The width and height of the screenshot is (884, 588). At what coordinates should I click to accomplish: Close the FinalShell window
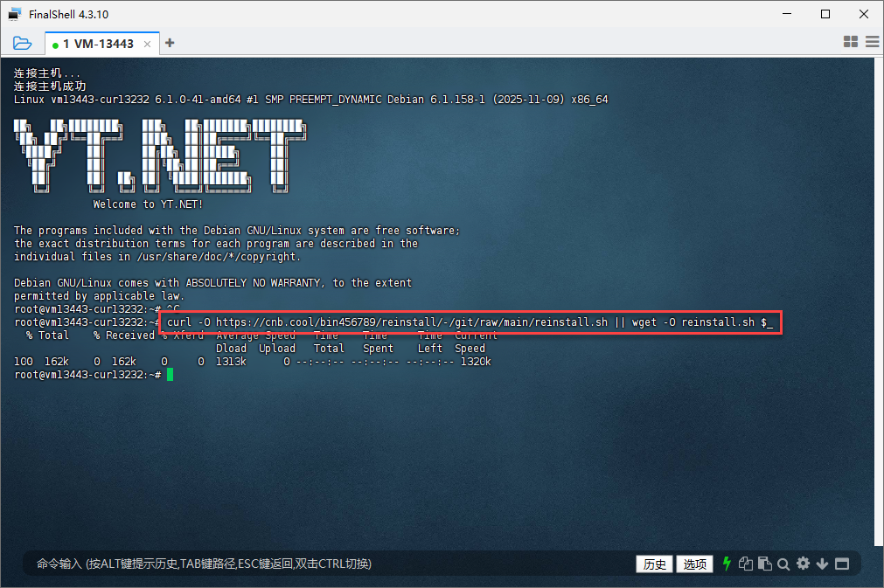pyautogui.click(x=864, y=14)
